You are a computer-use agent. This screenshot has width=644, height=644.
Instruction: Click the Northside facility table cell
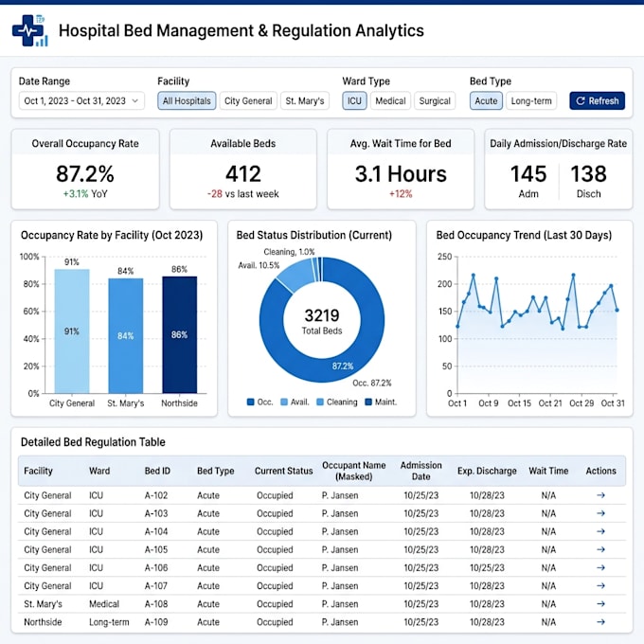(x=43, y=622)
